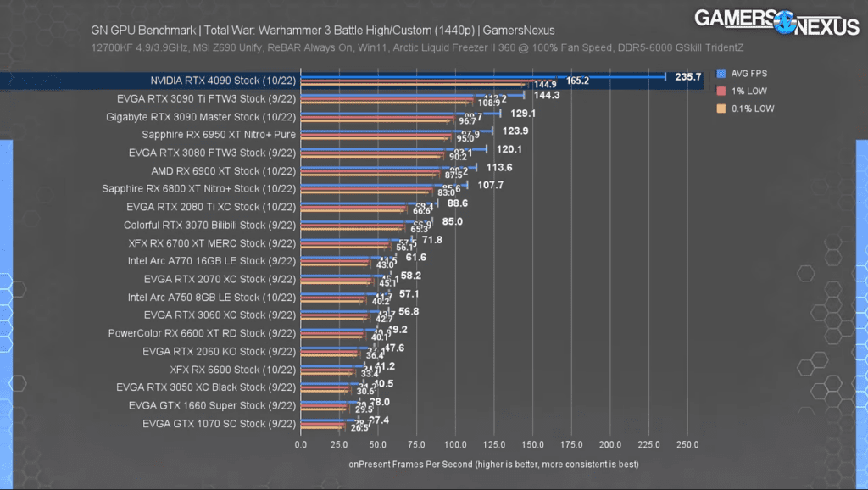The height and width of the screenshot is (490, 868).
Task: Select the "Gigabyte RTX 3090 Master Stock (10/22)" label
Action: point(201,117)
